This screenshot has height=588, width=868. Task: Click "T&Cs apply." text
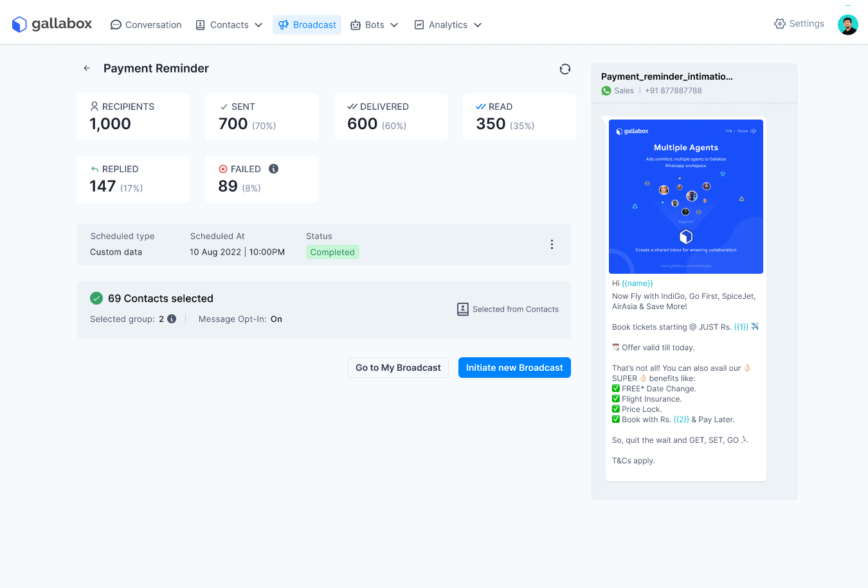click(x=633, y=461)
